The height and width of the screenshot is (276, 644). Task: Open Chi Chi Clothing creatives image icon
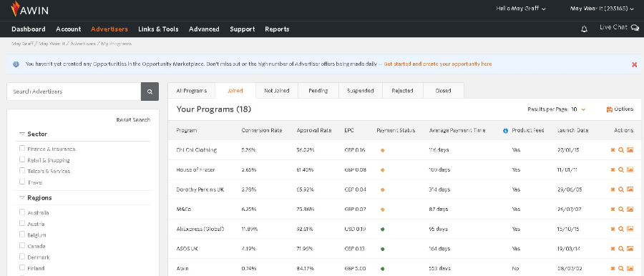[x=630, y=150]
